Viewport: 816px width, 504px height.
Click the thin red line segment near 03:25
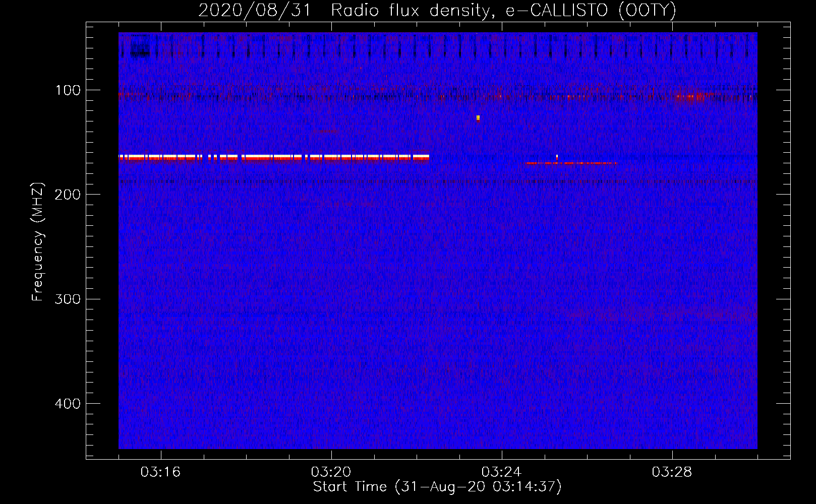point(570,163)
